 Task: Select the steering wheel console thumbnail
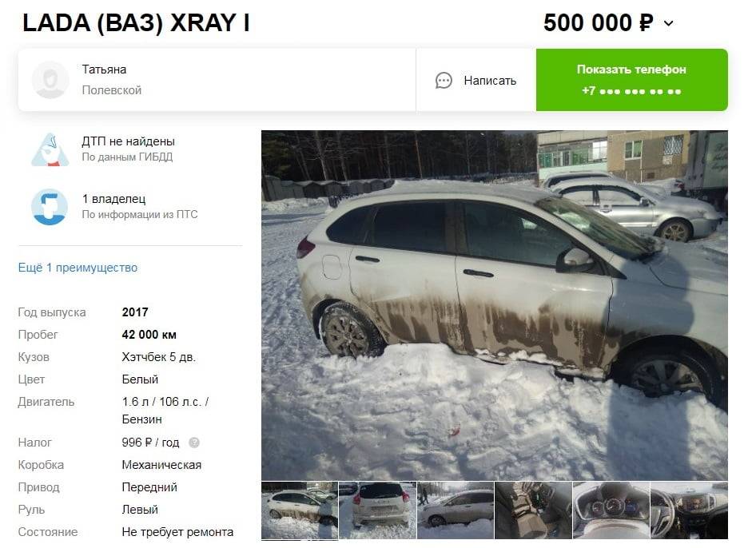tap(689, 510)
